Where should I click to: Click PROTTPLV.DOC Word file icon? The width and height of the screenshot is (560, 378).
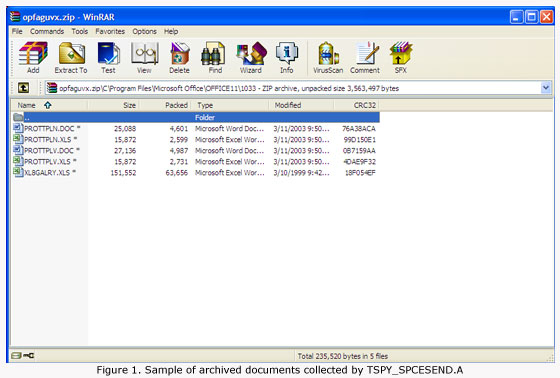click(18, 150)
